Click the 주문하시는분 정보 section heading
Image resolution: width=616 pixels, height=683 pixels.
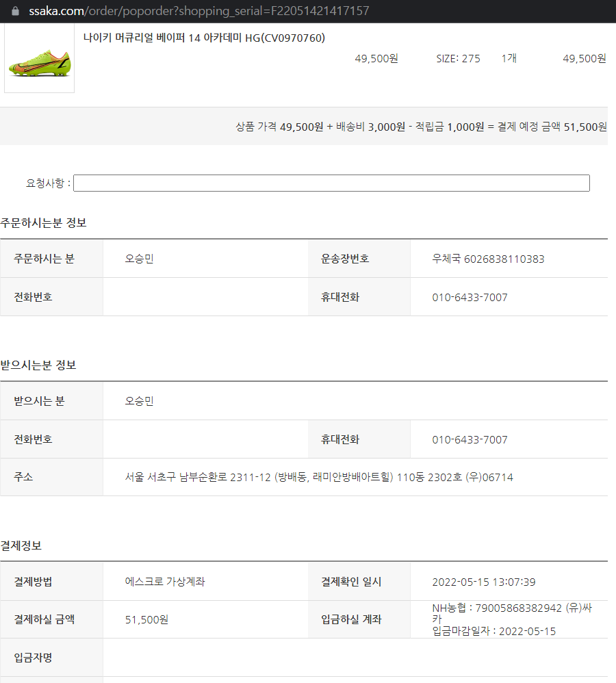point(44,223)
